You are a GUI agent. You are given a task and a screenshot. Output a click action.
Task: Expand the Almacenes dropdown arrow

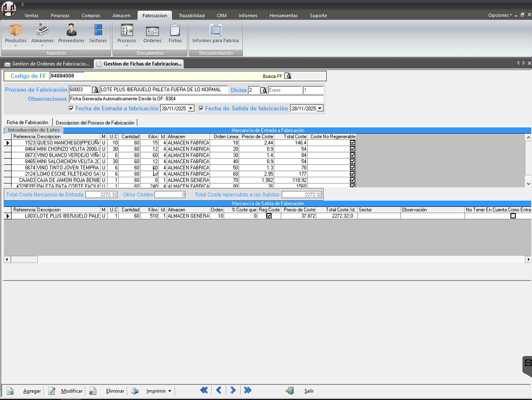tap(42, 45)
